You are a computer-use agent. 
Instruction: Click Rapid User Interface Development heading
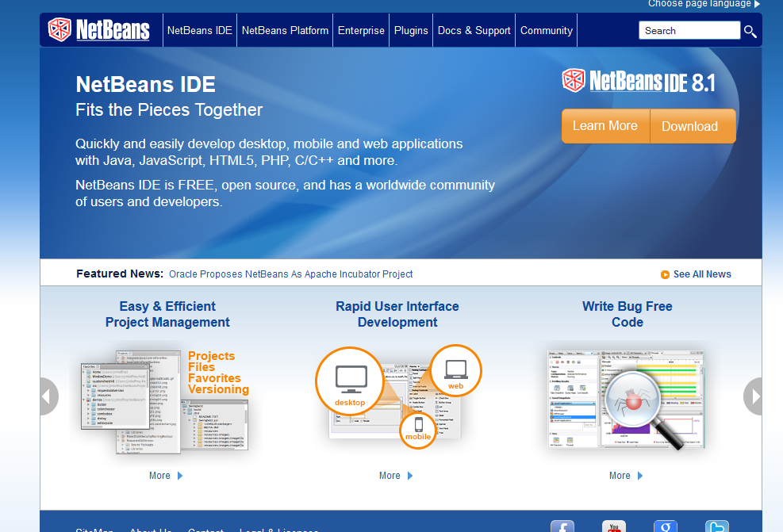click(x=397, y=315)
